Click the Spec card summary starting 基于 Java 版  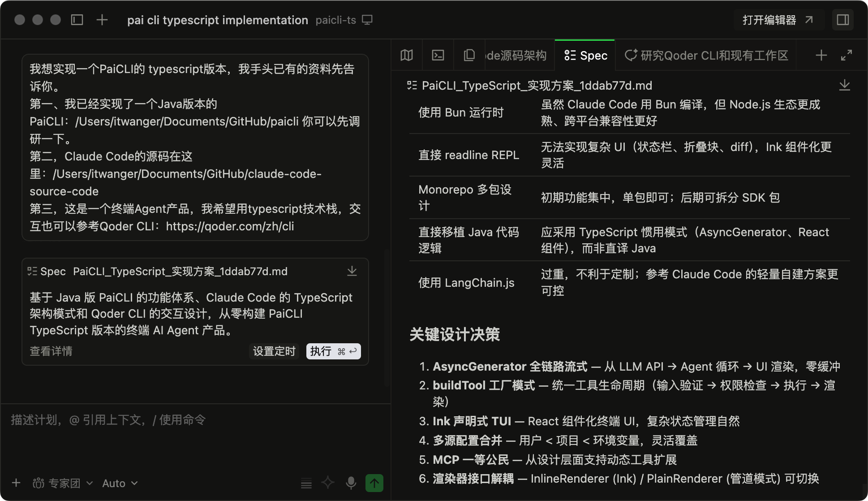tap(191, 314)
